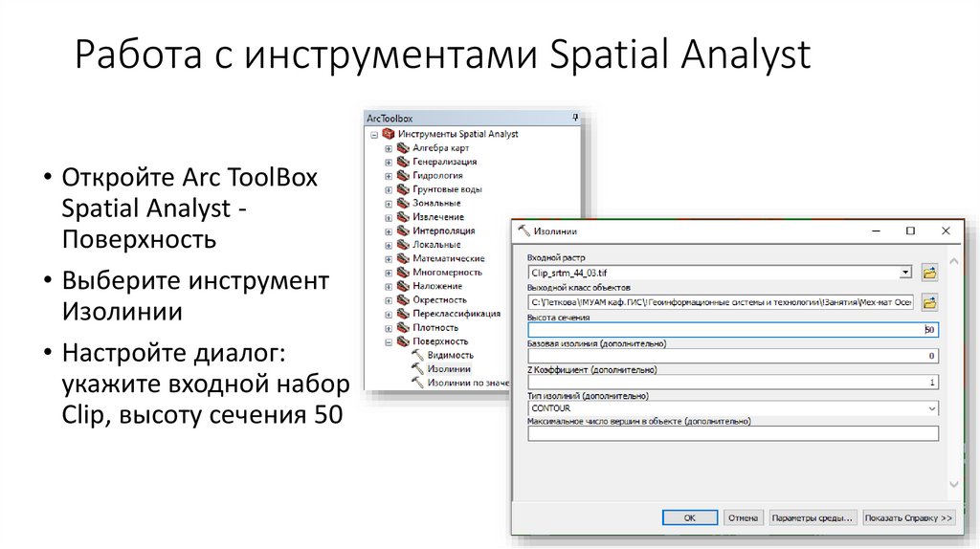Image resolution: width=980 pixels, height=549 pixels.
Task: Maximize the Изолинии dialog window
Action: click(911, 231)
